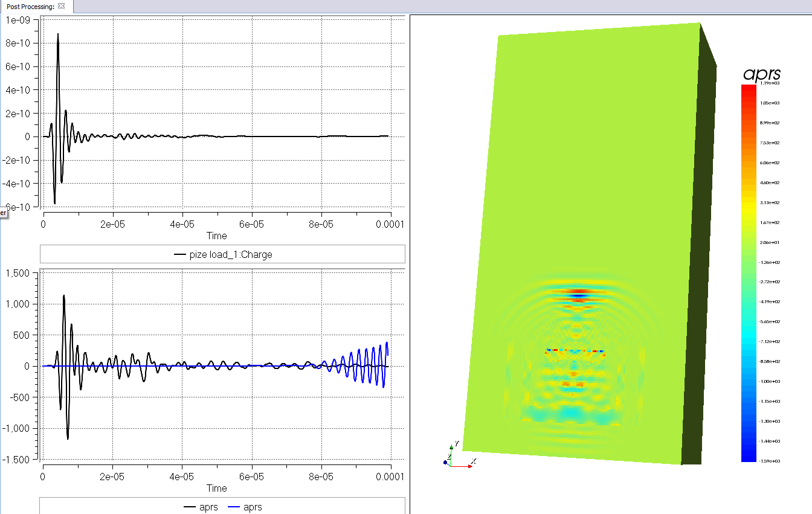Click the blue aprs legend line marker
812x514 pixels.
(234, 507)
